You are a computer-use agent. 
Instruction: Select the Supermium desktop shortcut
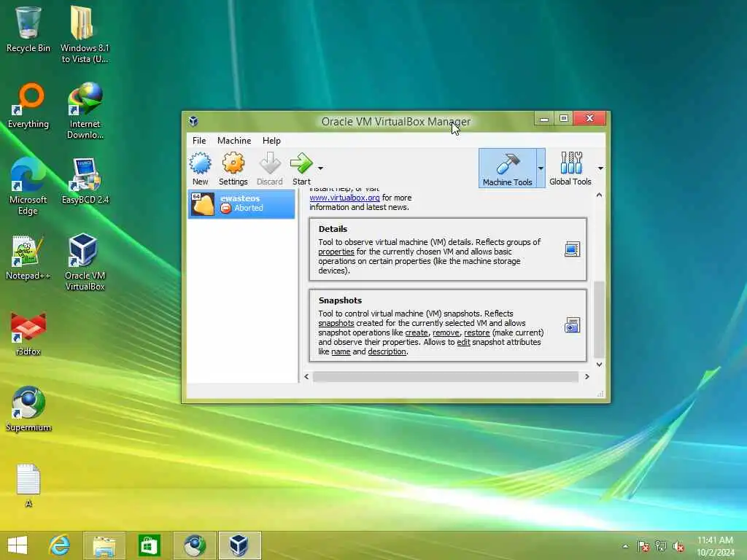pos(28,408)
